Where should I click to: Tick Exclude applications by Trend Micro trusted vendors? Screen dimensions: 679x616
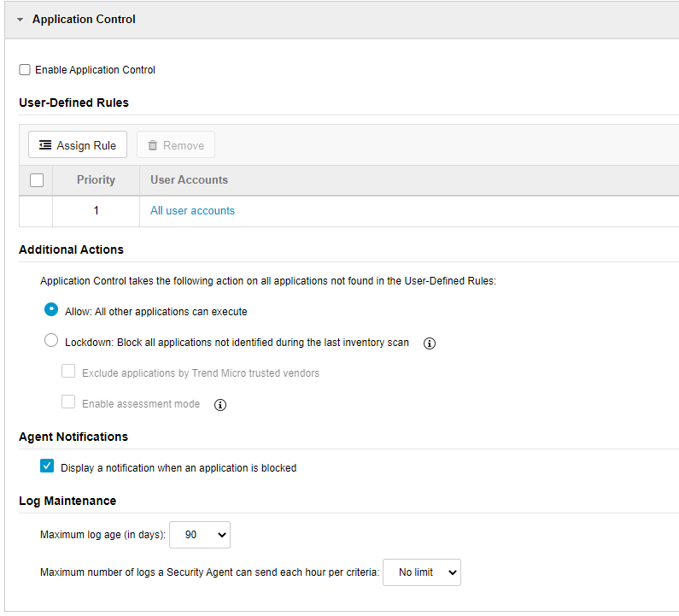(x=68, y=372)
